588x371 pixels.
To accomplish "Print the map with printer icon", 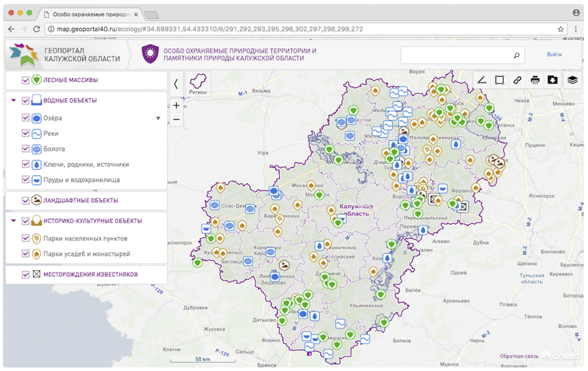I will [535, 80].
